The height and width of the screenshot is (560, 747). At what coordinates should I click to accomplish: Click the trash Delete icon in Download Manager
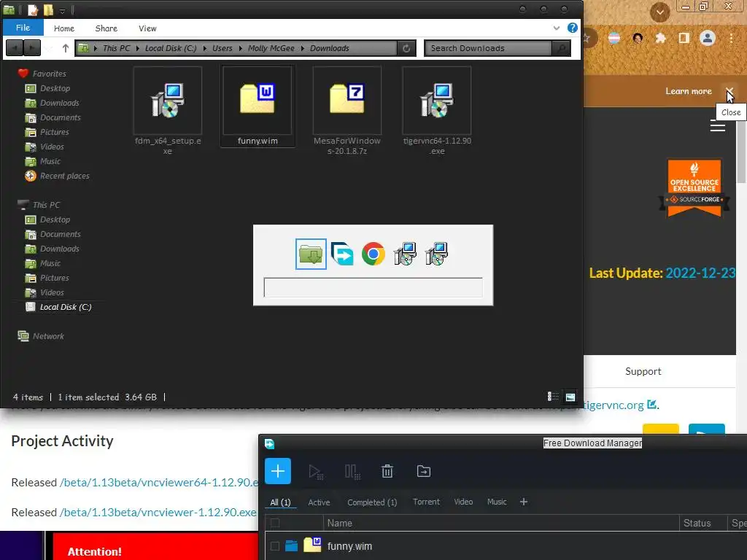[387, 471]
